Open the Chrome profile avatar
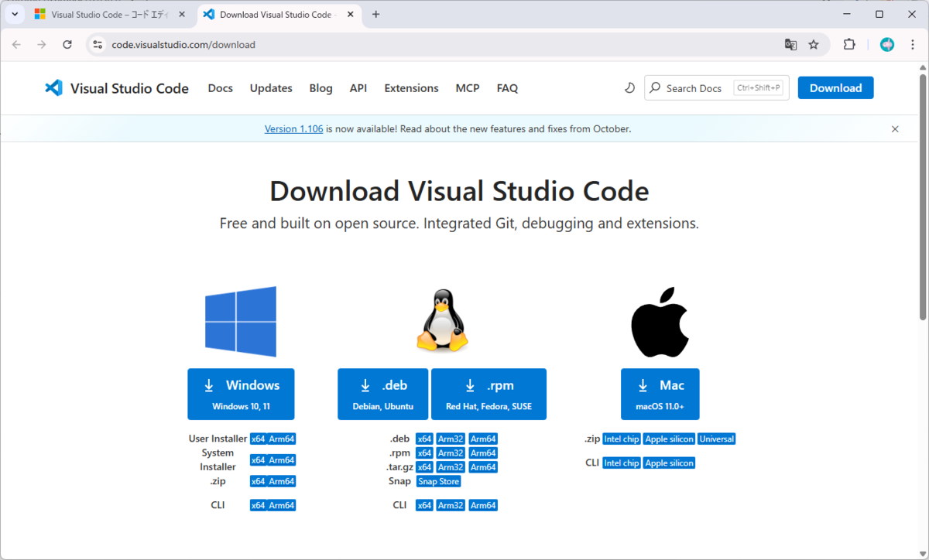 (x=887, y=45)
